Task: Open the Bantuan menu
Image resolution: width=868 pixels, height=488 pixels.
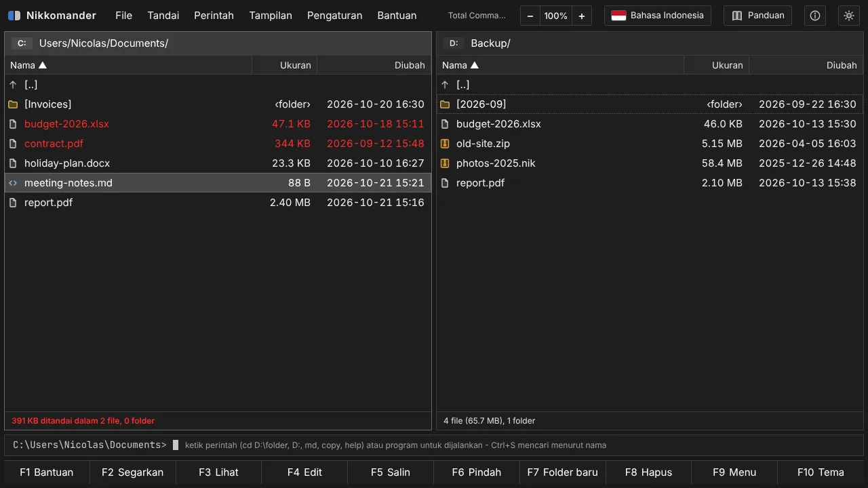Action: [x=397, y=16]
